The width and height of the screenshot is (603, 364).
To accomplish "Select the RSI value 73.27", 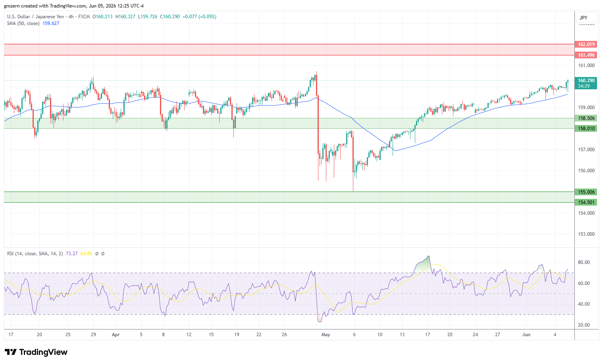I will (x=71, y=254).
